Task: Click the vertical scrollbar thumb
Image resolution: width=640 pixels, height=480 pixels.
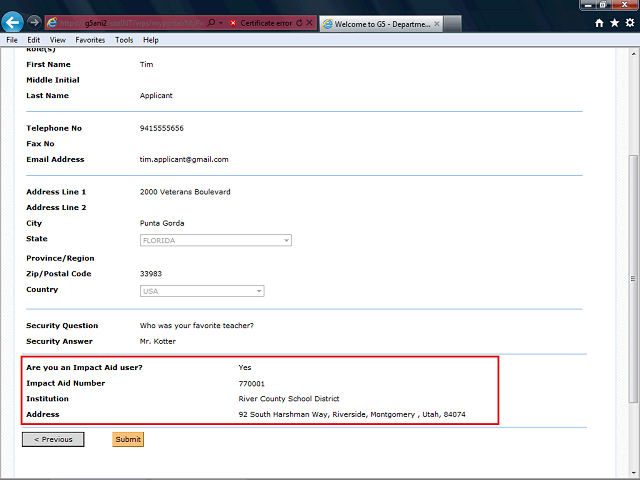Action: pyautogui.click(x=633, y=280)
